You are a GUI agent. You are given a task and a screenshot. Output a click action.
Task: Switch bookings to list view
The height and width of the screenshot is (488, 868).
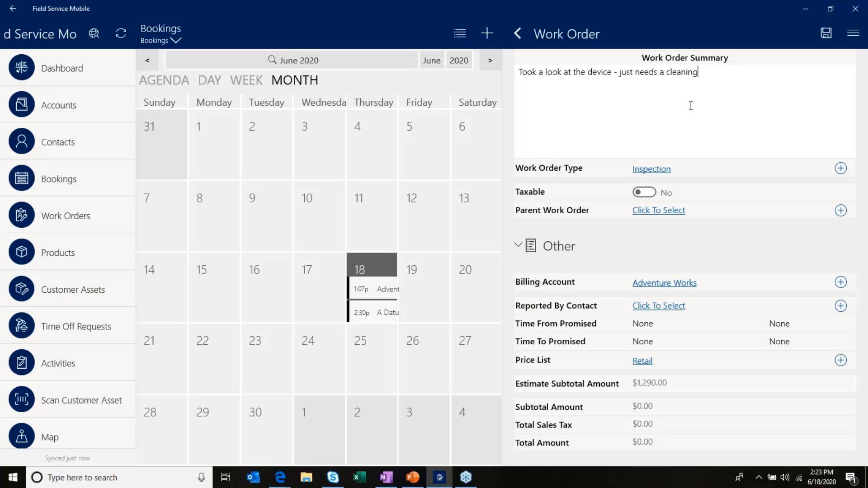459,33
